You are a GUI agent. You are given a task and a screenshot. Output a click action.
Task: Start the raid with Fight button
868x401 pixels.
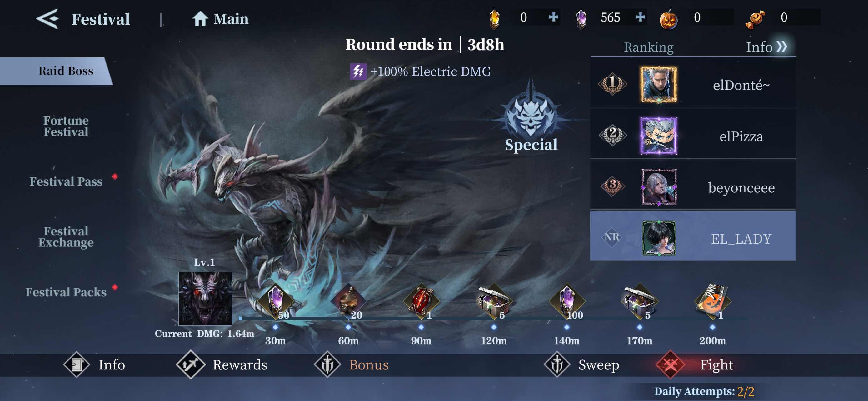coord(695,365)
